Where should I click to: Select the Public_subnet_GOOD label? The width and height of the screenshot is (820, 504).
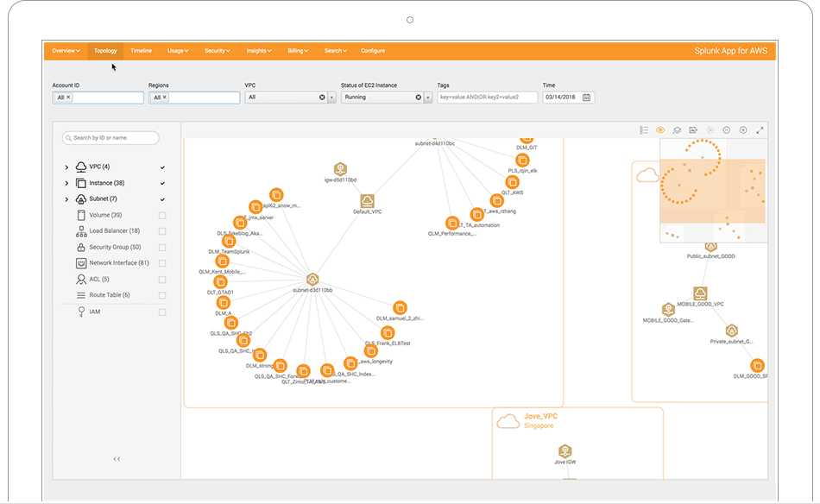(x=710, y=256)
